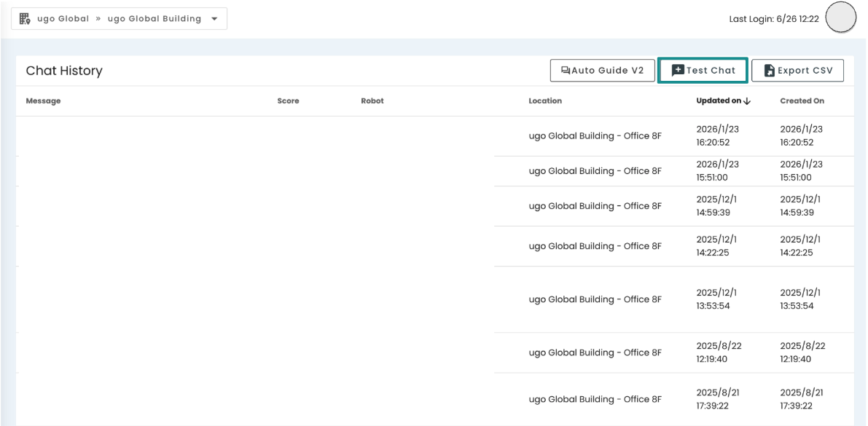Click the Last Login 6/26 12:22 text
Viewport: 868px width, 426px height.
pyautogui.click(x=774, y=19)
